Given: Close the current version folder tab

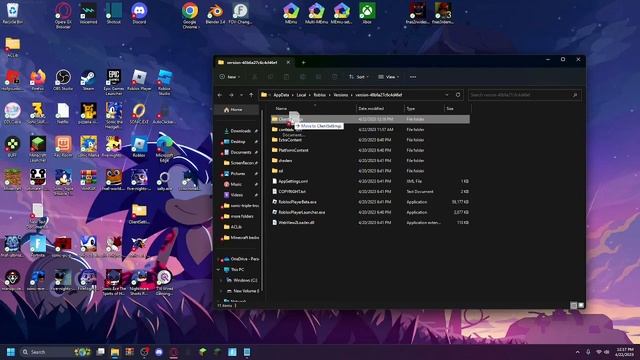Looking at the screenshot, I should pyautogui.click(x=288, y=62).
